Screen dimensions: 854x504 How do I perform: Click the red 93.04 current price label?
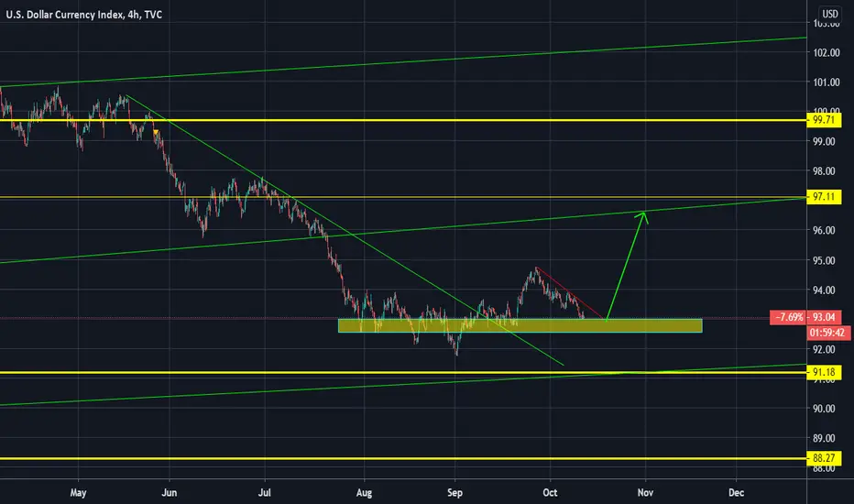point(824,317)
